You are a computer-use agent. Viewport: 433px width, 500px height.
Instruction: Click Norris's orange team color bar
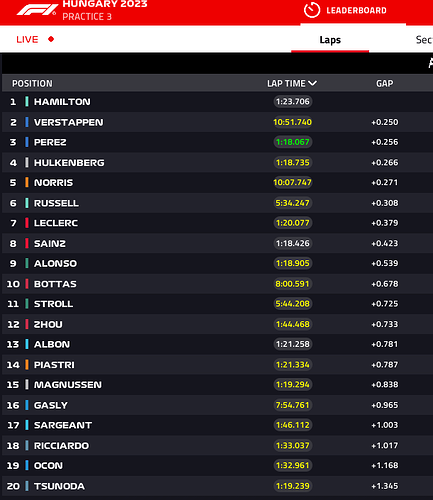point(27,183)
